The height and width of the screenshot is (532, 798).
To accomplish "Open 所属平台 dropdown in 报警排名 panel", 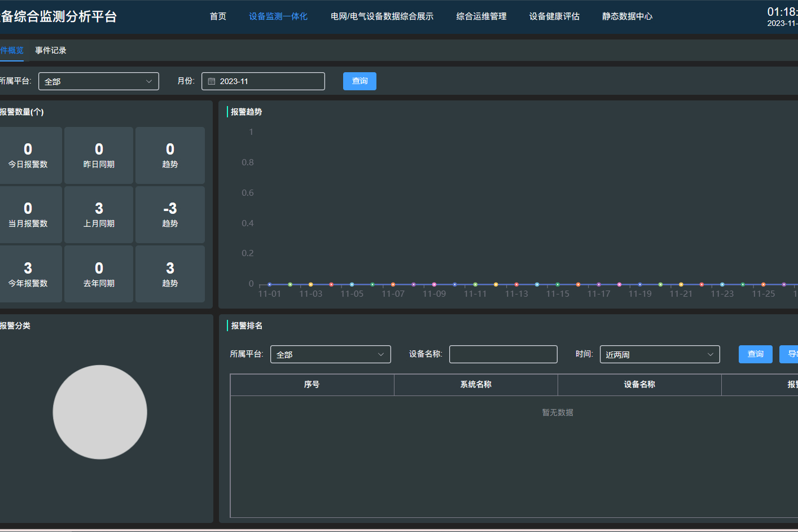I will pyautogui.click(x=331, y=354).
